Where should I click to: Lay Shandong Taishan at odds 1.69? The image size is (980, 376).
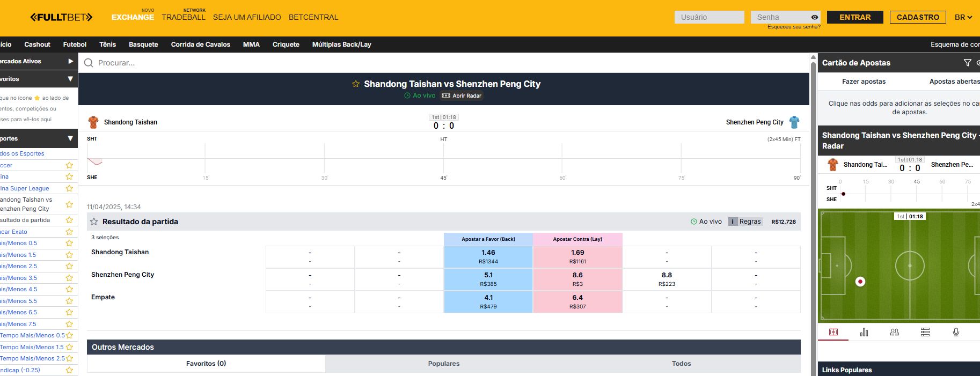click(x=577, y=257)
